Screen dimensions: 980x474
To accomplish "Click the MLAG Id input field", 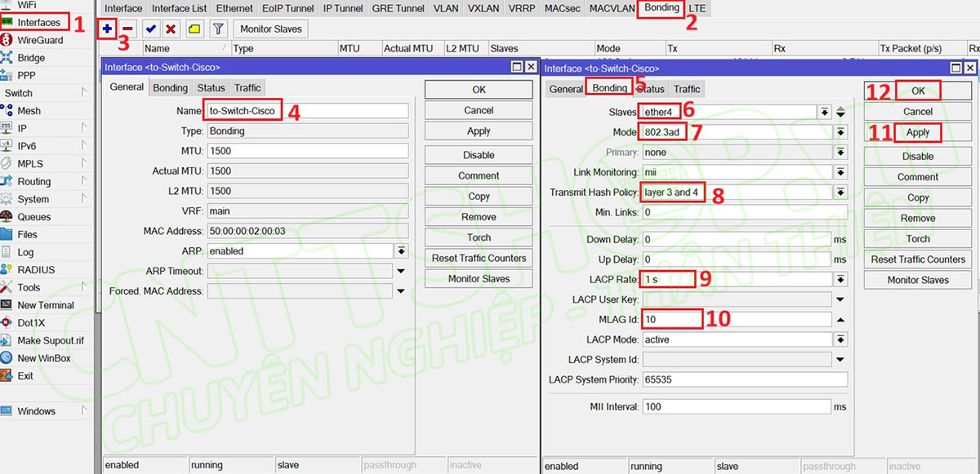I will point(737,320).
